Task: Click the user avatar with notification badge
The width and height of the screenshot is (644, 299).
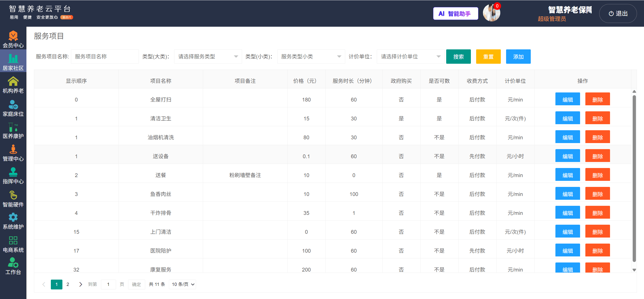Action: 491,13
